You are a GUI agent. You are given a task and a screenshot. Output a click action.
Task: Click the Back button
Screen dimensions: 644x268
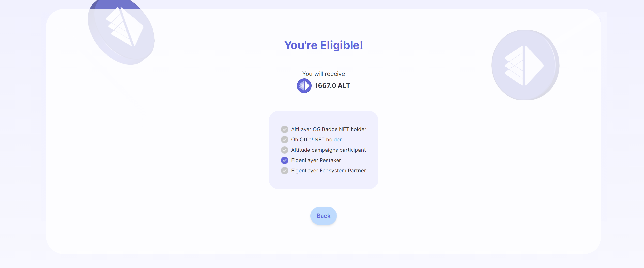(x=323, y=216)
